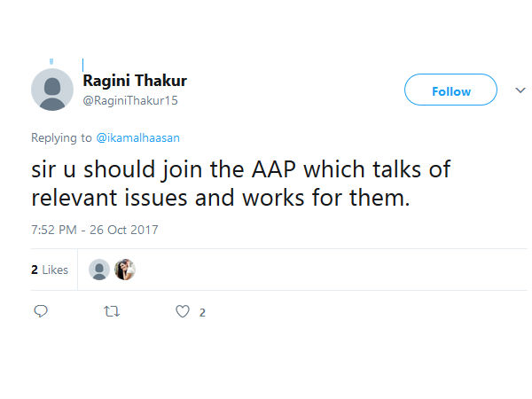Like the tweet with the heart icon
Image resolution: width=532 pixels, height=399 pixels.
click(183, 312)
